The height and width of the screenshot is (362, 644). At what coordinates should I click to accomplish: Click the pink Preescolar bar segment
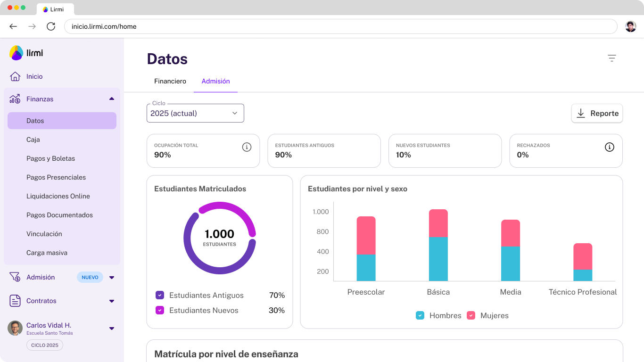366,235
